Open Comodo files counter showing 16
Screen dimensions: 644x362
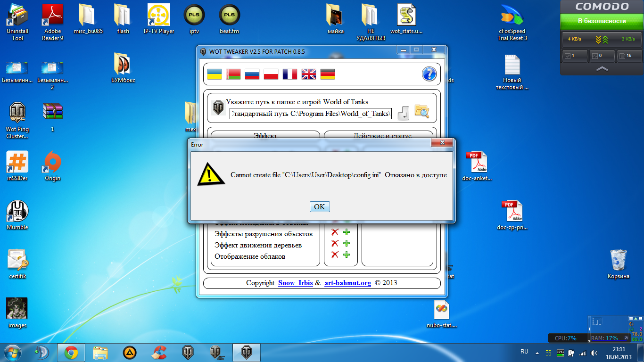point(629,56)
